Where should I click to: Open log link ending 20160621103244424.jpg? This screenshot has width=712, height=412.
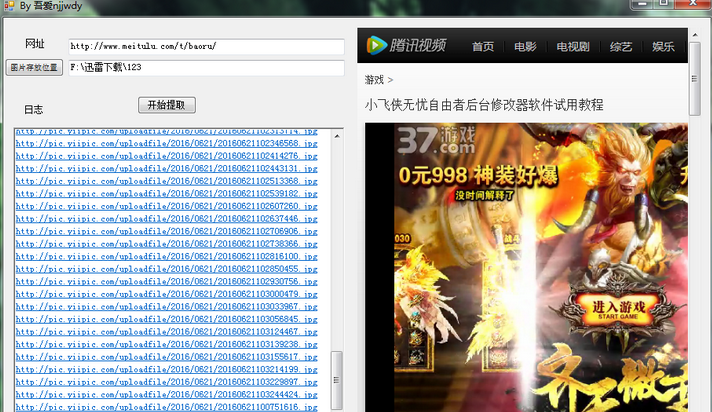[x=167, y=395]
